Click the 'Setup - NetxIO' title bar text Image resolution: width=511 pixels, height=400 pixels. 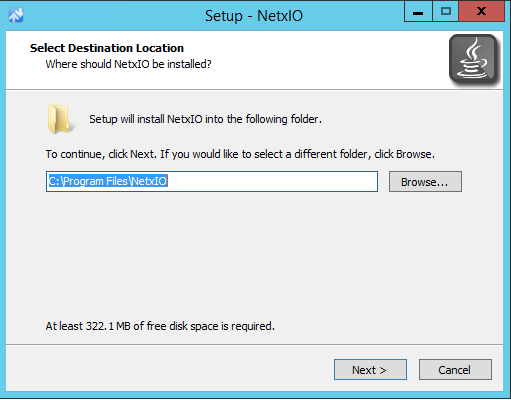pyautogui.click(x=254, y=16)
